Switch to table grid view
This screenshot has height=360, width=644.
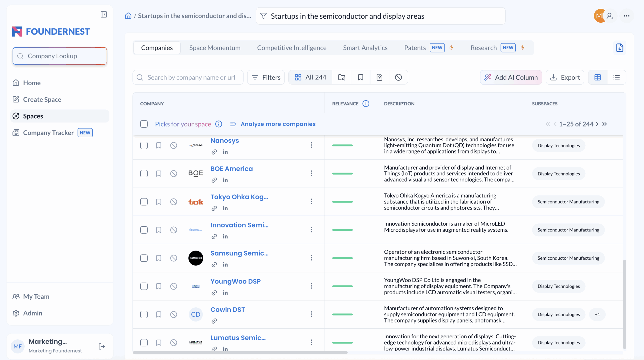(597, 77)
